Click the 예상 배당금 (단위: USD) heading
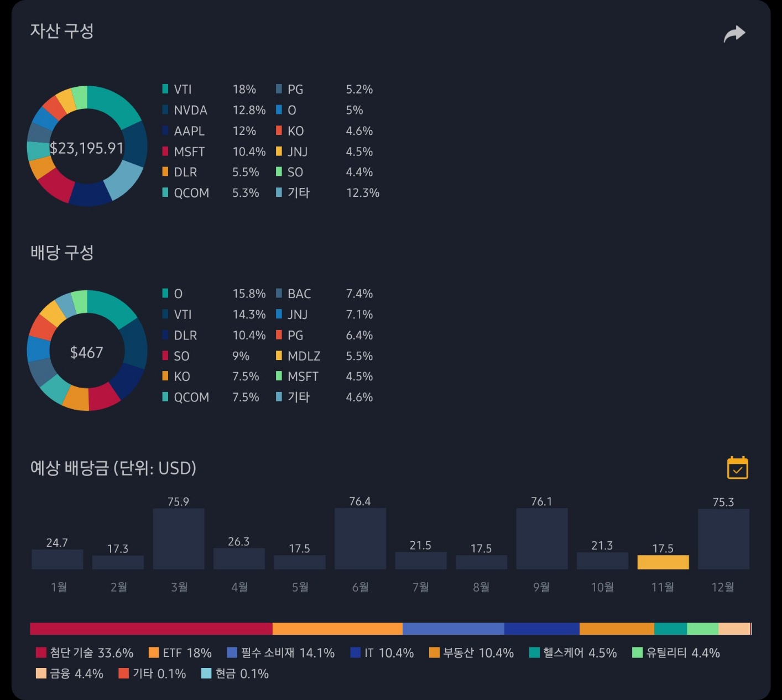Screen dimensions: 782x700 click(x=113, y=468)
